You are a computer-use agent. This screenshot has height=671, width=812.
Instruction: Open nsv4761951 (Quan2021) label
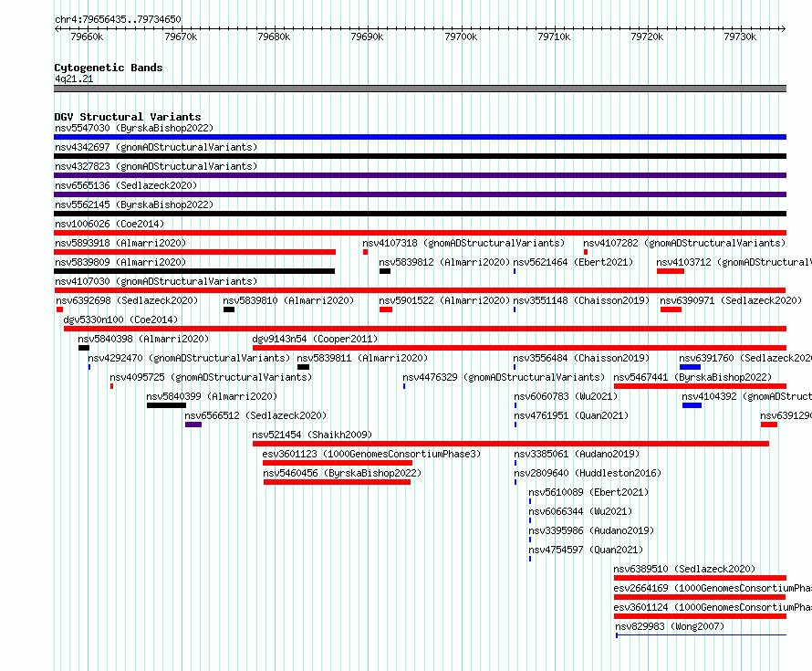pyautogui.click(x=571, y=415)
